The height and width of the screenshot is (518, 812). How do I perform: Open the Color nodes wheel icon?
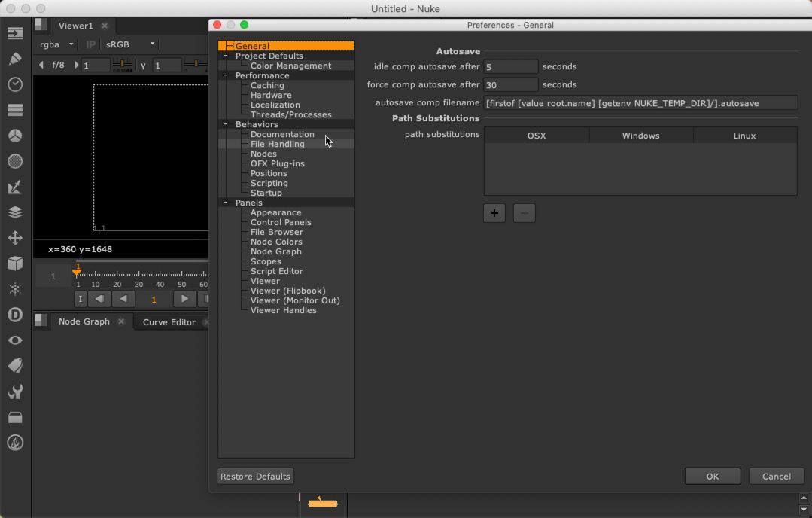pyautogui.click(x=15, y=136)
